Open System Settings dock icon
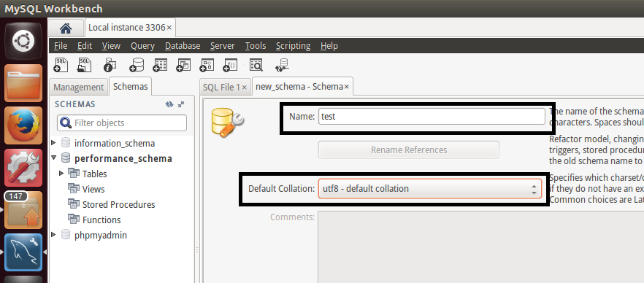 click(x=23, y=168)
